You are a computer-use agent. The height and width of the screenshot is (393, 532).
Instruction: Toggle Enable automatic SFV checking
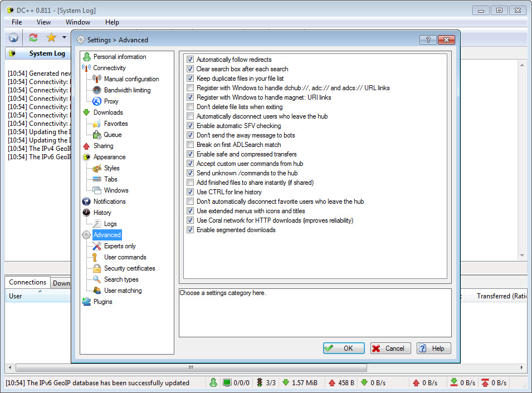tap(191, 126)
